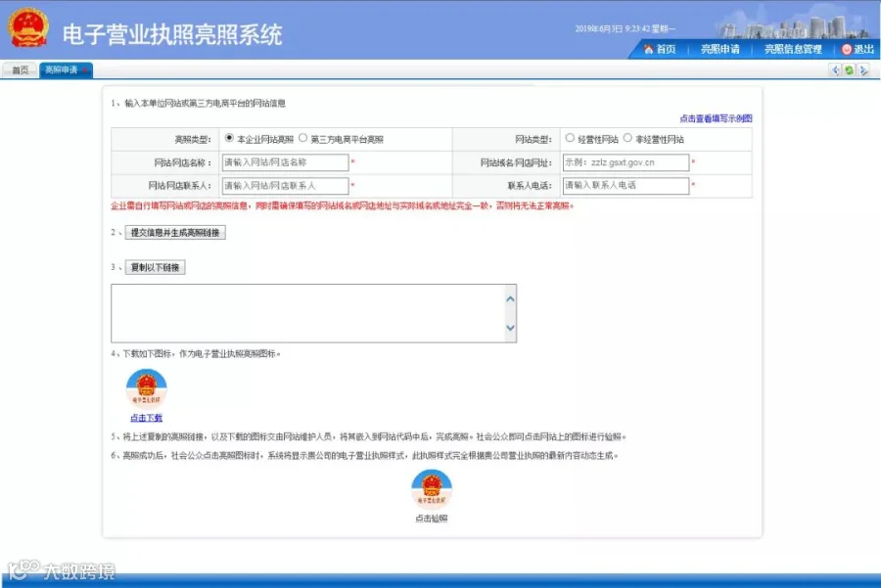Click the link textarea scroll-up arrow
The width and height of the screenshot is (881, 588).
510,298
